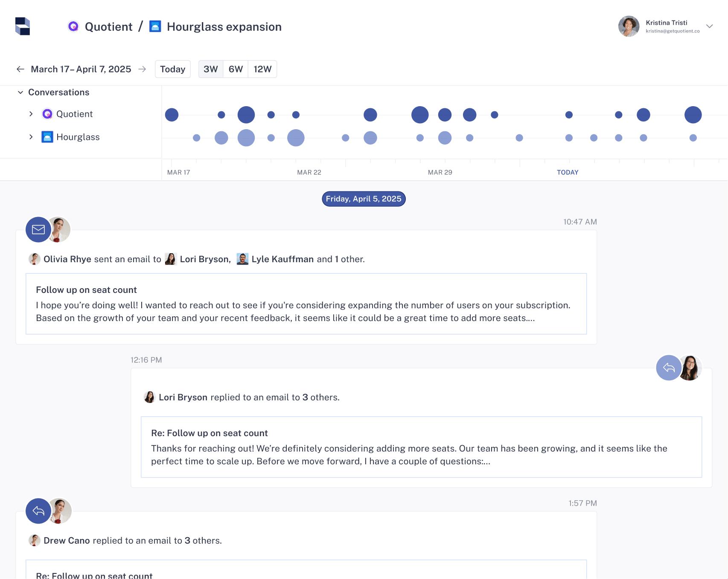
Task: Open Kristina Tristi profile avatar
Action: [x=629, y=26]
